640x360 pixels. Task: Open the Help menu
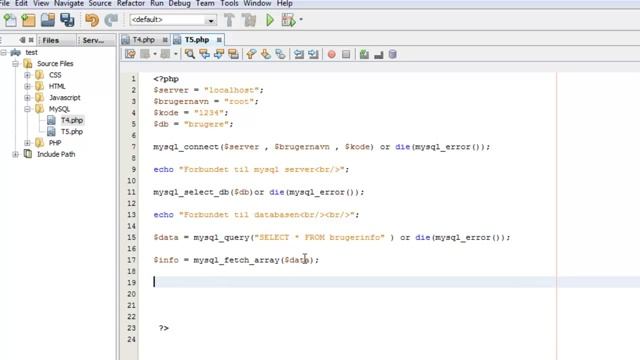284,3
